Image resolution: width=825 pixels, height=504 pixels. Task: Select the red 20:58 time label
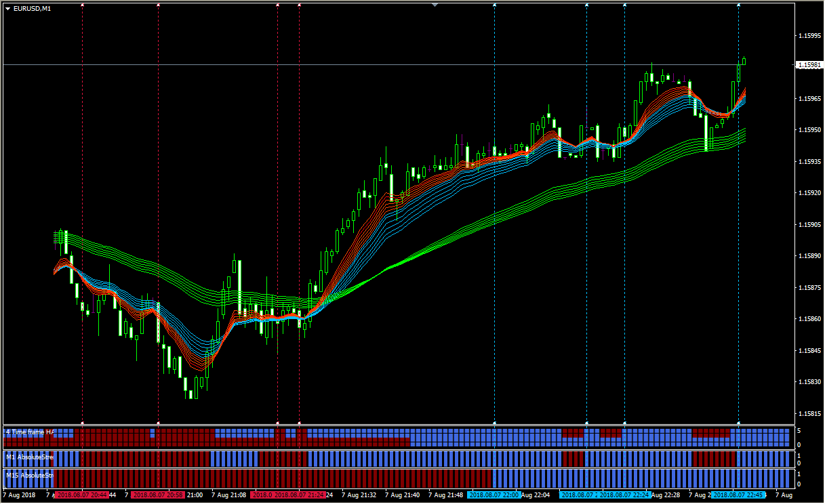[157, 495]
